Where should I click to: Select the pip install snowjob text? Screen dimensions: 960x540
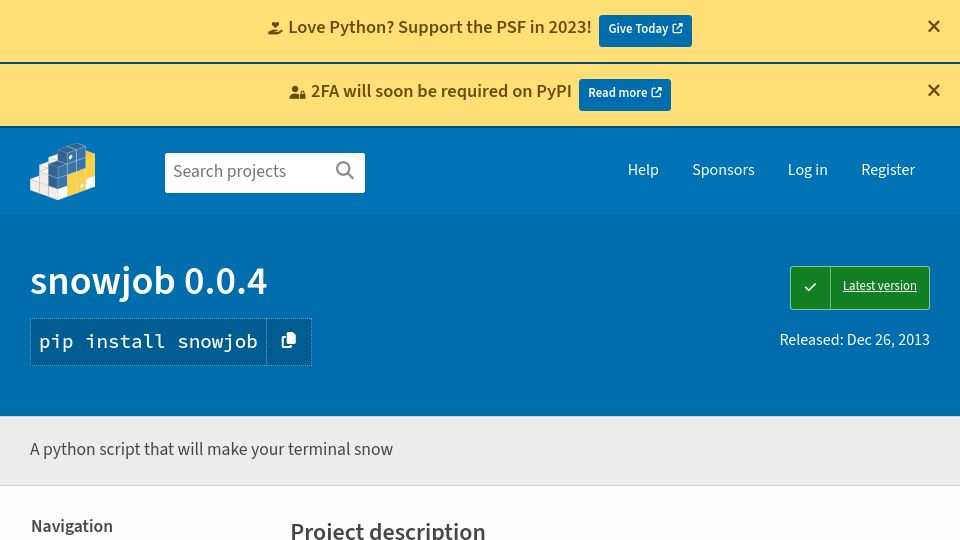coord(148,342)
